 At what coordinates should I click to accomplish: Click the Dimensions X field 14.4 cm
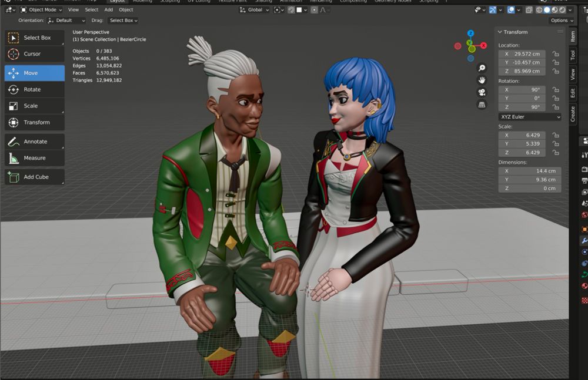(x=530, y=171)
